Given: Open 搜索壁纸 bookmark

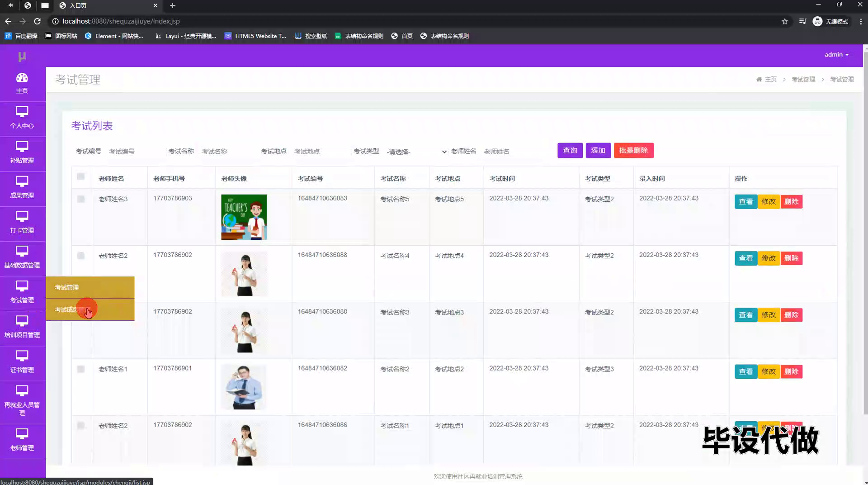Looking at the screenshot, I should pyautogui.click(x=311, y=36).
